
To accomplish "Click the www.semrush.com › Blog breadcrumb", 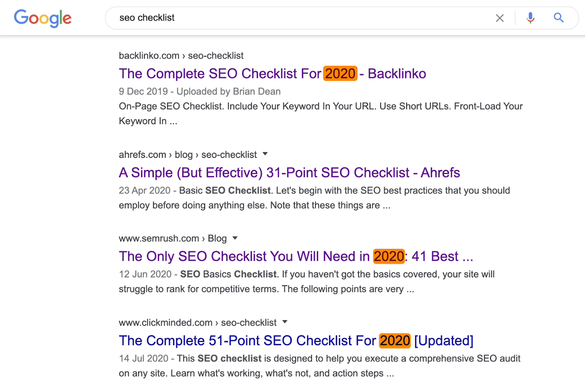I will click(x=173, y=239).
